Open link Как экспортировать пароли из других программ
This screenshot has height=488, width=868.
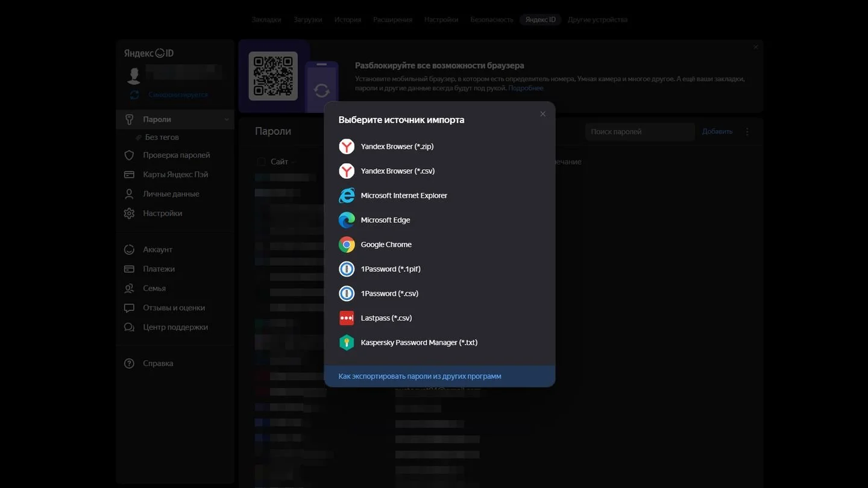(420, 376)
